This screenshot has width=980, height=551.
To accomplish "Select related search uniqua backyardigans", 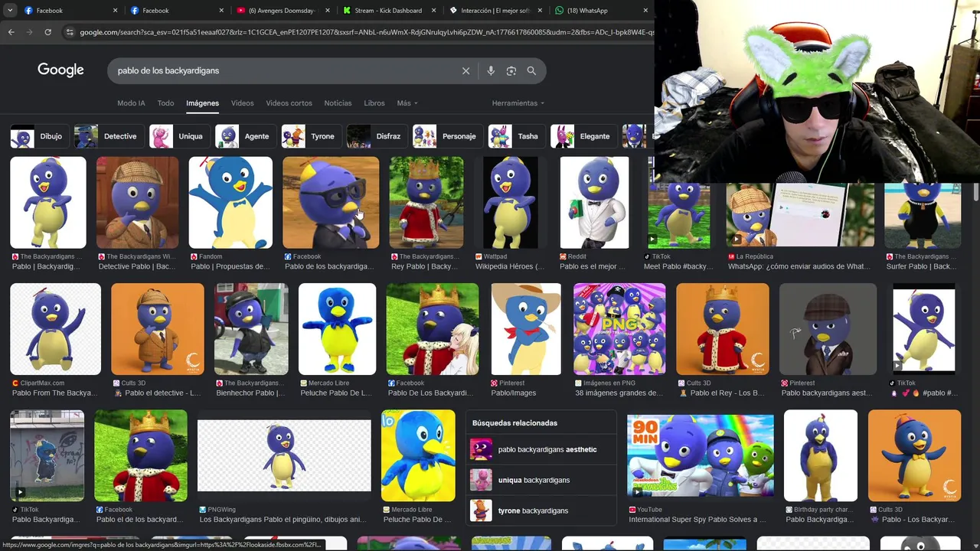I will [541, 480].
